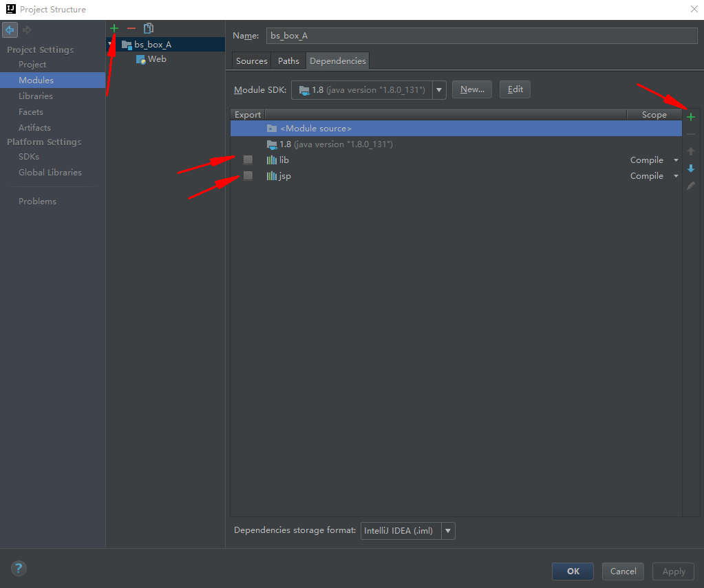
Task: Click the jsp library icon
Action: point(272,176)
